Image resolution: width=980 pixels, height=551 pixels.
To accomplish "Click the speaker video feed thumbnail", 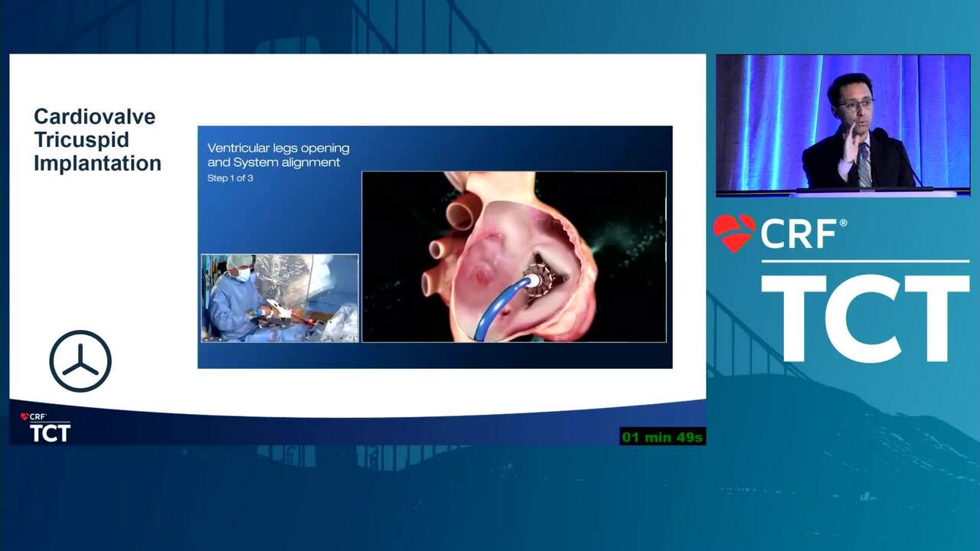I will [x=843, y=126].
